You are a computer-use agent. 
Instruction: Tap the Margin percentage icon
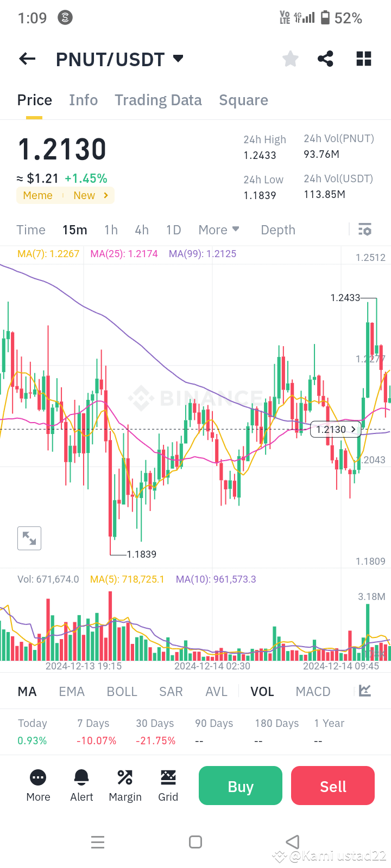coord(125,777)
